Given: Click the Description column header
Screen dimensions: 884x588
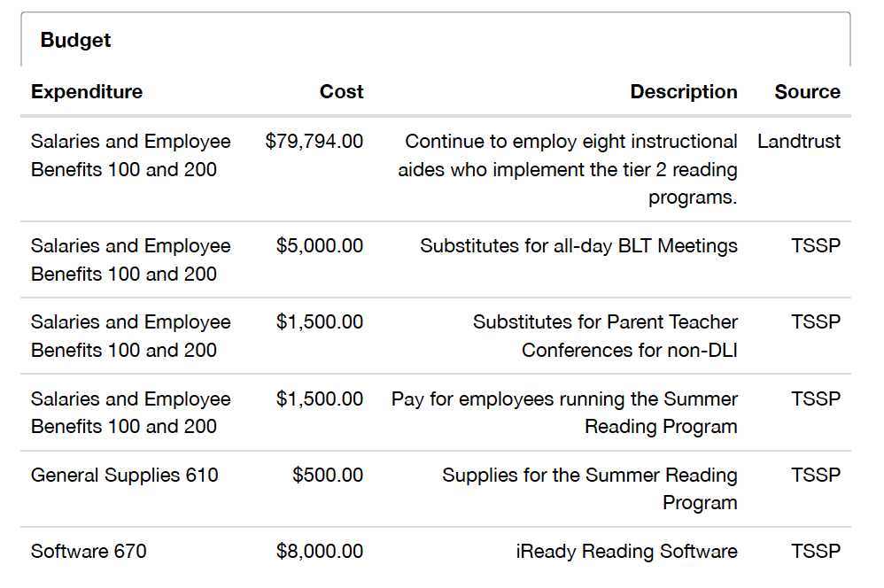Looking at the screenshot, I should [x=683, y=91].
